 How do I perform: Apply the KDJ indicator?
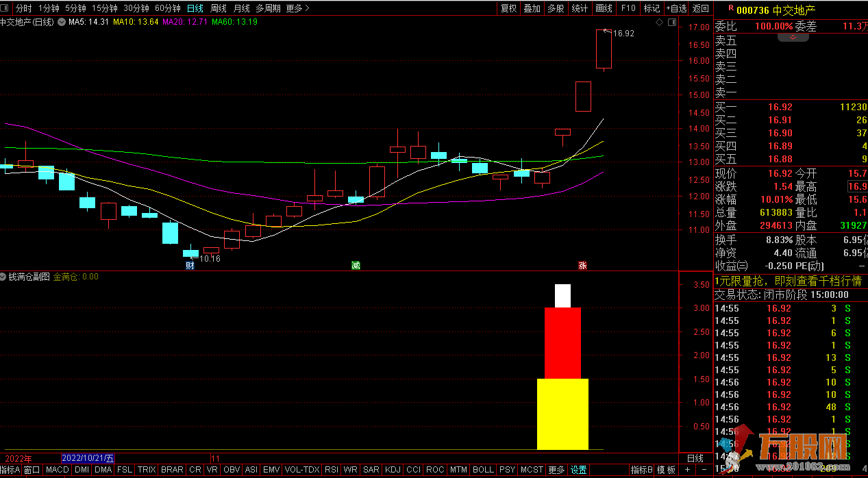tap(393, 470)
